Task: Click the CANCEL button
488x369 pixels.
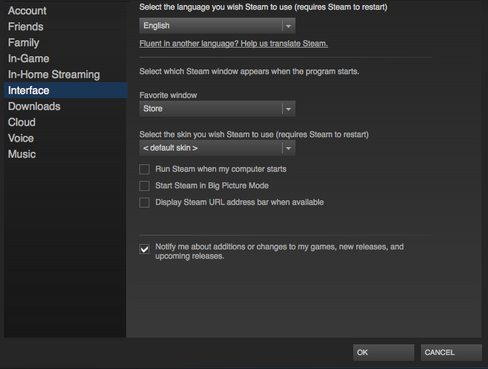Action: [x=451, y=352]
